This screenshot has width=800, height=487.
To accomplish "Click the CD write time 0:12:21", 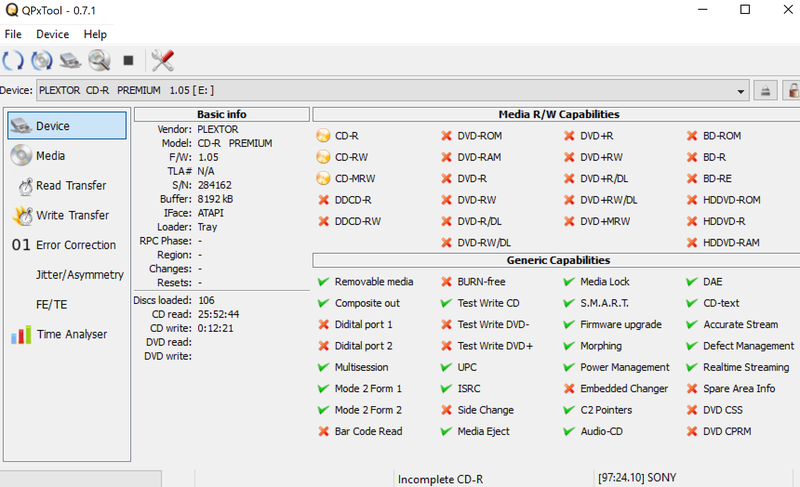I will click(215, 328).
